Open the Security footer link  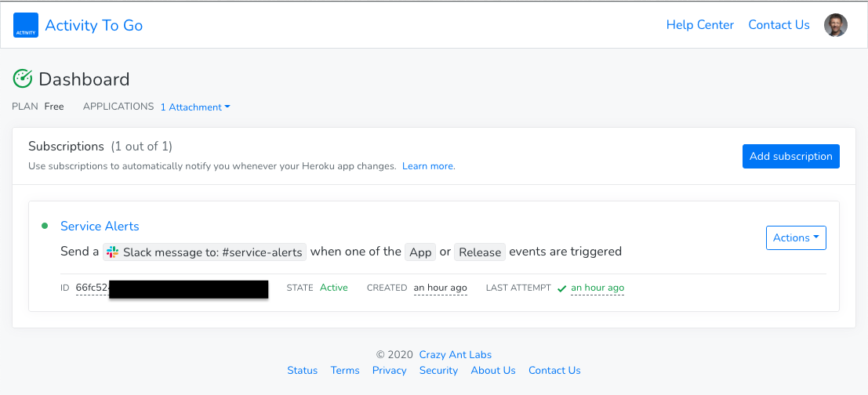click(x=438, y=370)
